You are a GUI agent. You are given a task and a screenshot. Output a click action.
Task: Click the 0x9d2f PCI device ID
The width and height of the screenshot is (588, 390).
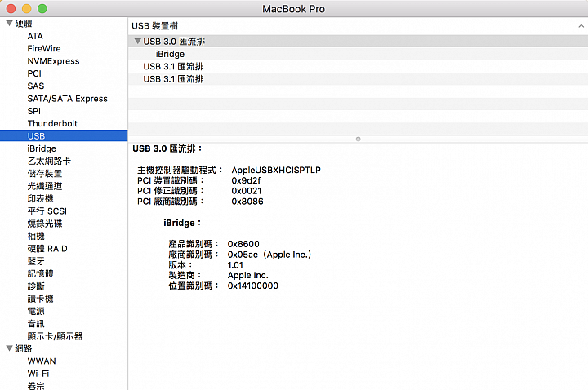[x=246, y=180]
